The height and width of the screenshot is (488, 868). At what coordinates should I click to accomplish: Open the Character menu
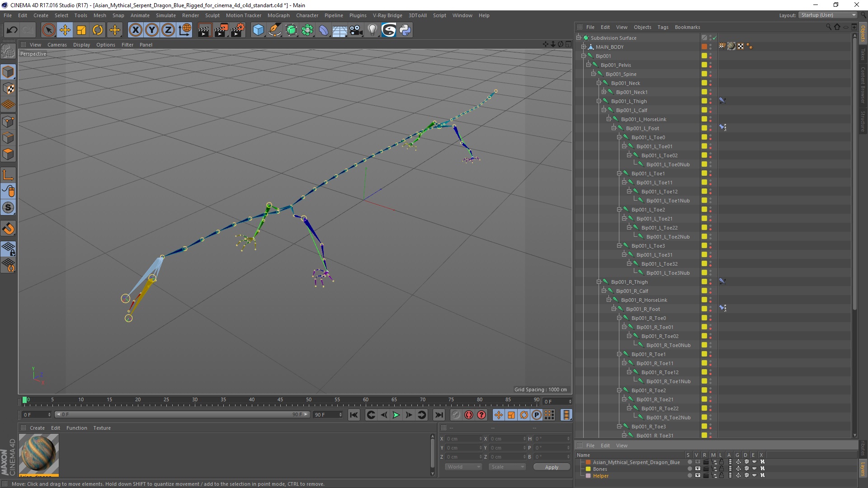point(307,15)
